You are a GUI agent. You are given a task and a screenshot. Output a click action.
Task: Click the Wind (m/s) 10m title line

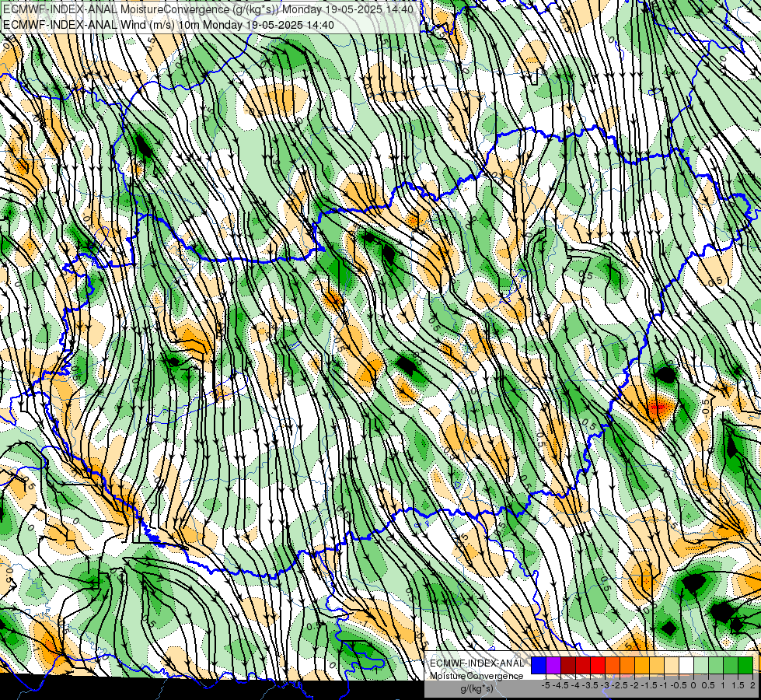click(169, 25)
